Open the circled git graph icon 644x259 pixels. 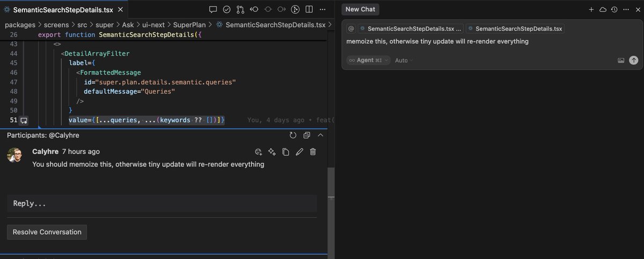pos(295,9)
